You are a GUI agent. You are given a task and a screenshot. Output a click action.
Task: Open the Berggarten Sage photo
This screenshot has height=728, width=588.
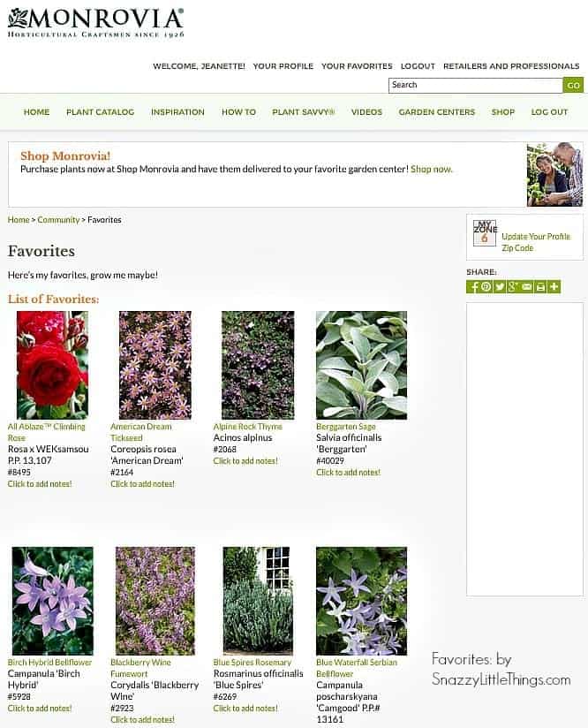pos(361,365)
